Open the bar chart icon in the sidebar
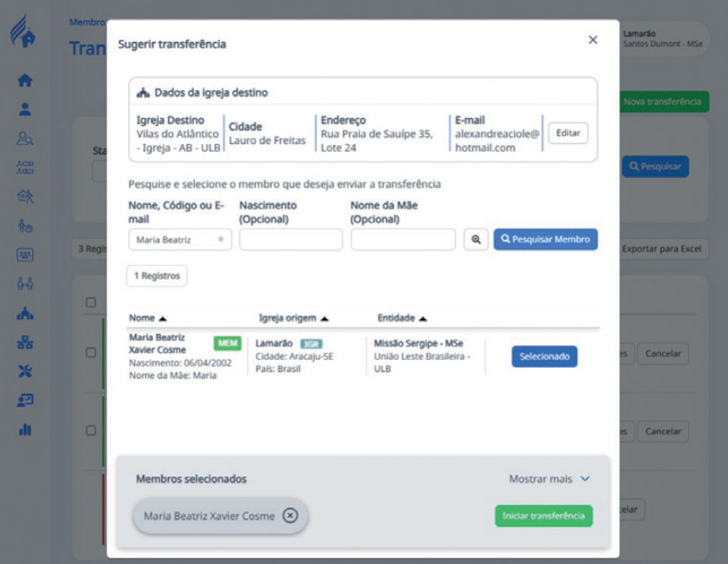Image resolution: width=728 pixels, height=564 pixels. pyautogui.click(x=25, y=428)
